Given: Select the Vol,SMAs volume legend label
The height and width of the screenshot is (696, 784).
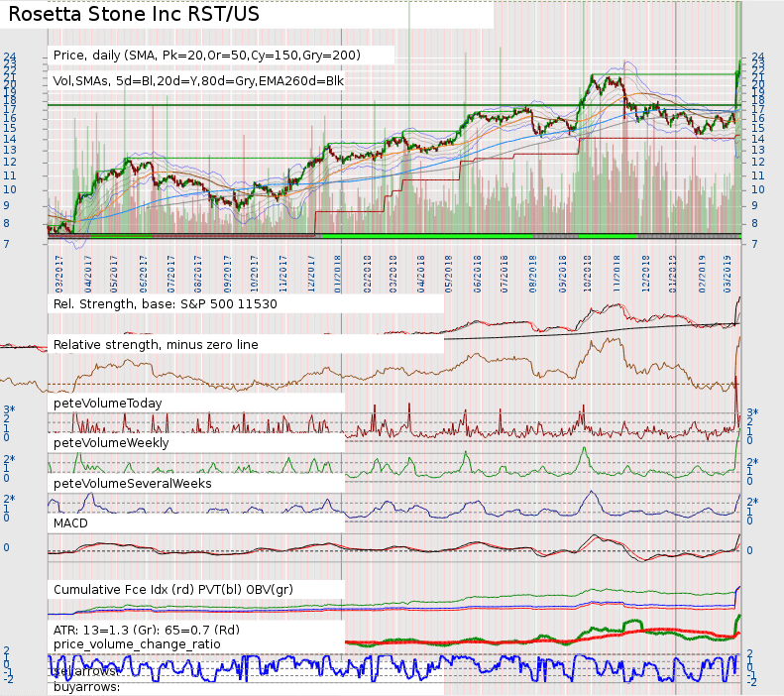Looking at the screenshot, I should point(198,81).
